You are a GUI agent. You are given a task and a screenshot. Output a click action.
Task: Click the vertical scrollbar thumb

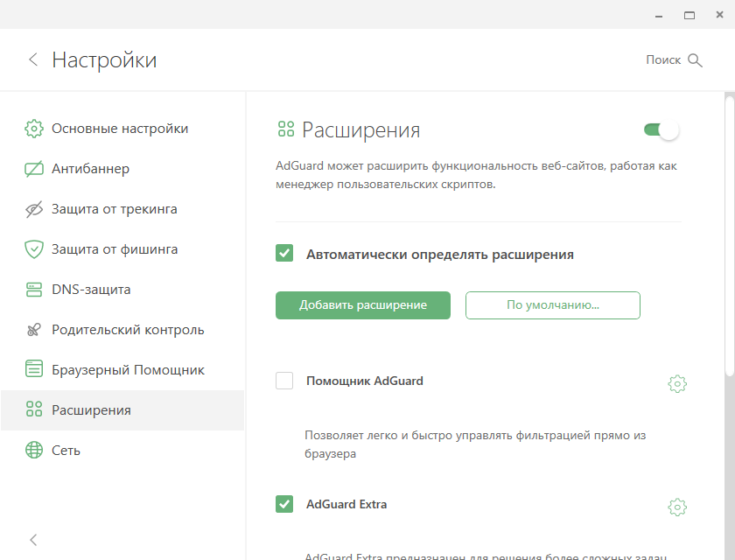point(730,235)
